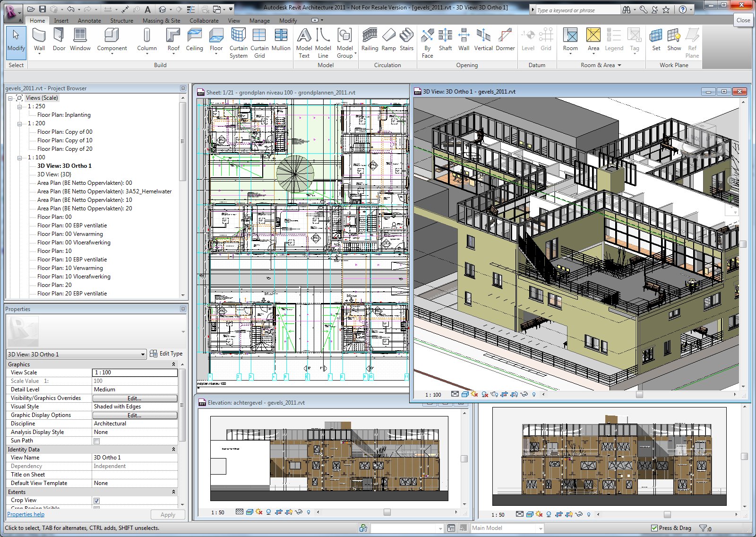Collapse the 1 : 100 tree node
The width and height of the screenshot is (756, 537).
[x=20, y=157]
